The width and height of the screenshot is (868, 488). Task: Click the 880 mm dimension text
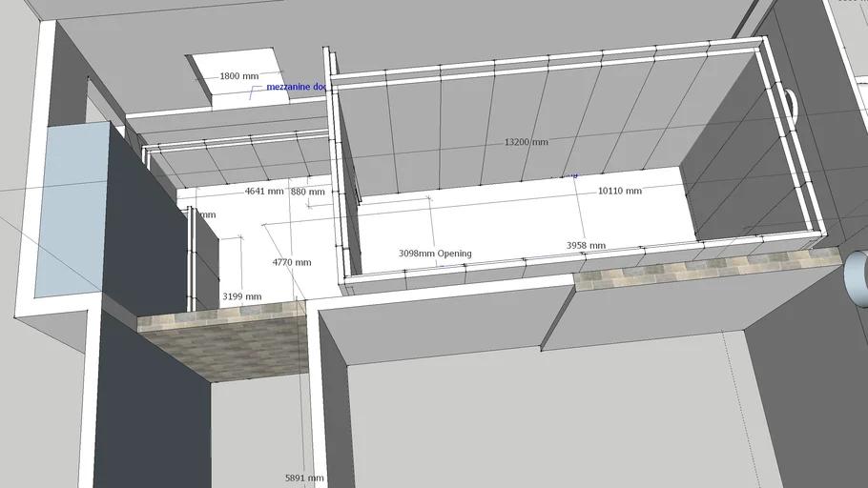[x=308, y=192]
